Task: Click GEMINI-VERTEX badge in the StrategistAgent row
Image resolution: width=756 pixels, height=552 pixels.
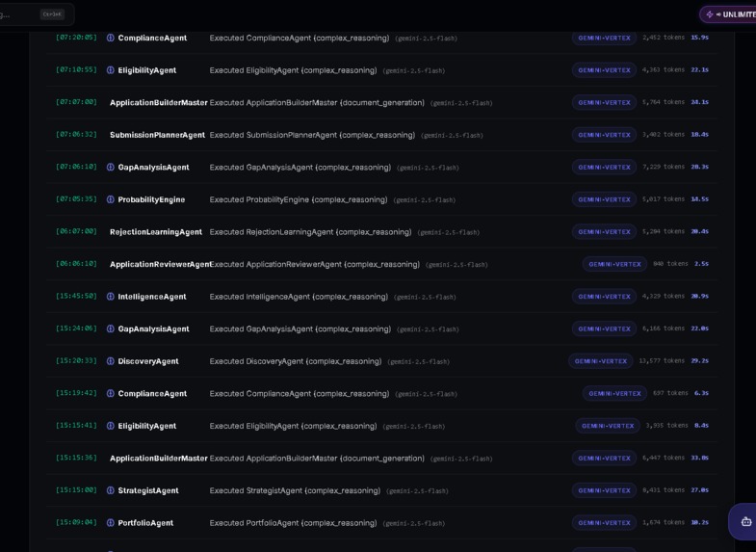Action: tap(604, 490)
